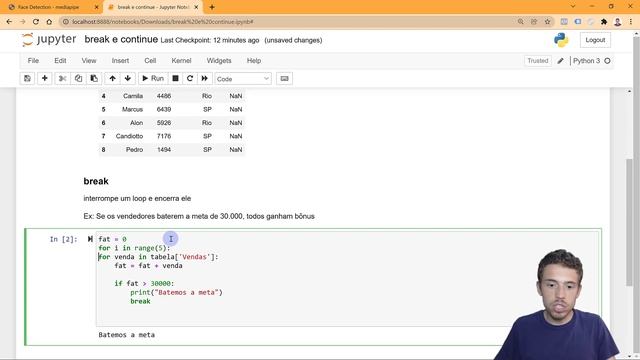640x360 pixels.
Task: Open the Kernel menu
Action: [x=181, y=60]
